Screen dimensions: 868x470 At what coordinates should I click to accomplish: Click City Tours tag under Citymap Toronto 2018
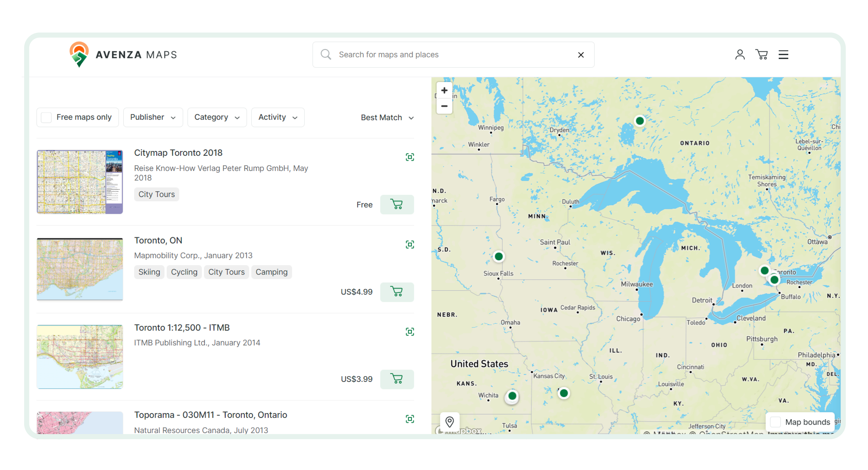(157, 194)
